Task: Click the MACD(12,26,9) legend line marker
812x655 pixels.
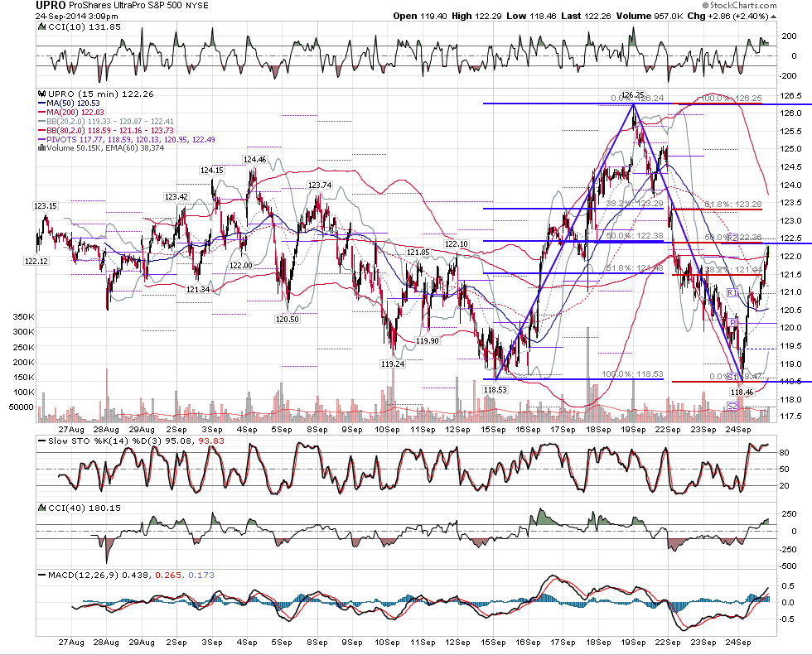Action: [x=42, y=576]
